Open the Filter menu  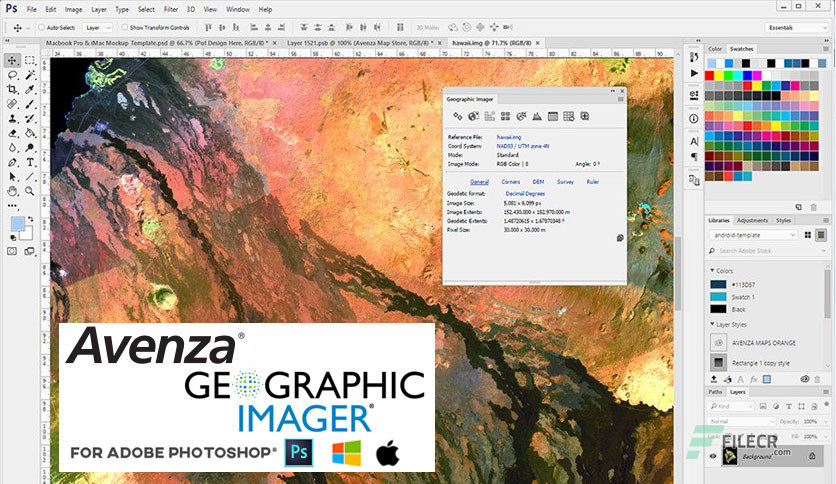[x=171, y=10]
